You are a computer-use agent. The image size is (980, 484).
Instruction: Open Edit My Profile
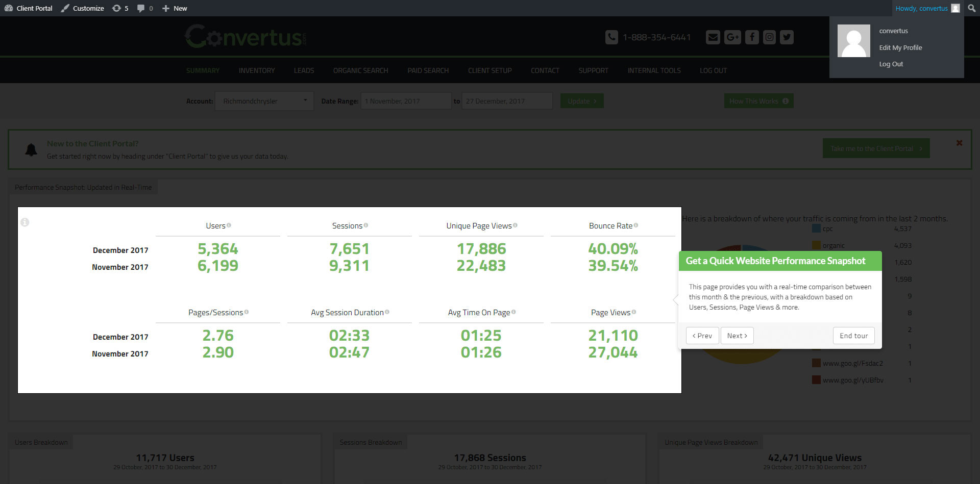coord(900,47)
